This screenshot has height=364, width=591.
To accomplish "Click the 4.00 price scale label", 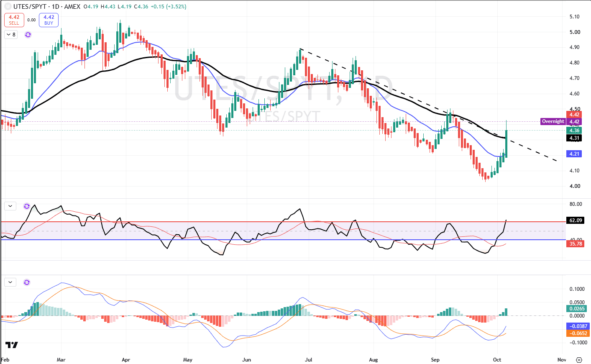I will [575, 186].
